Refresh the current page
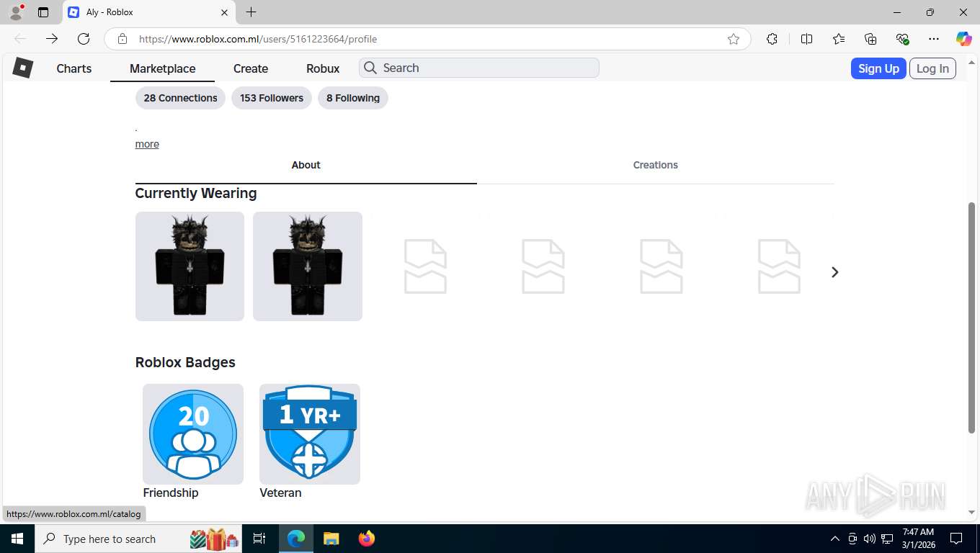 pyautogui.click(x=84, y=39)
